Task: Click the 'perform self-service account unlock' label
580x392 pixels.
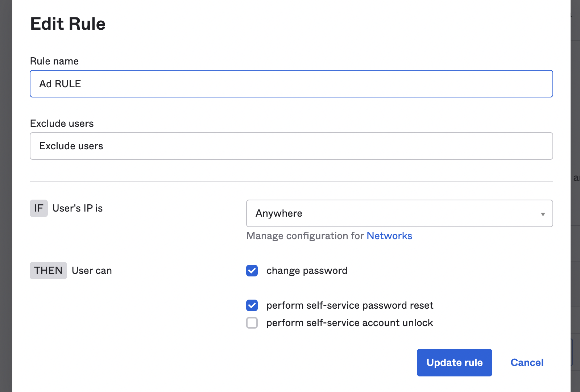Action: (349, 323)
